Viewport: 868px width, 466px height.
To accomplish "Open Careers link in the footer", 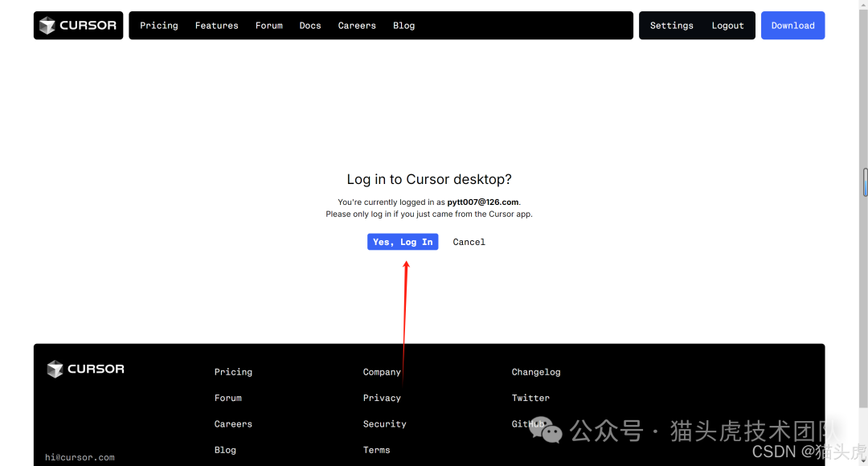I will (233, 424).
